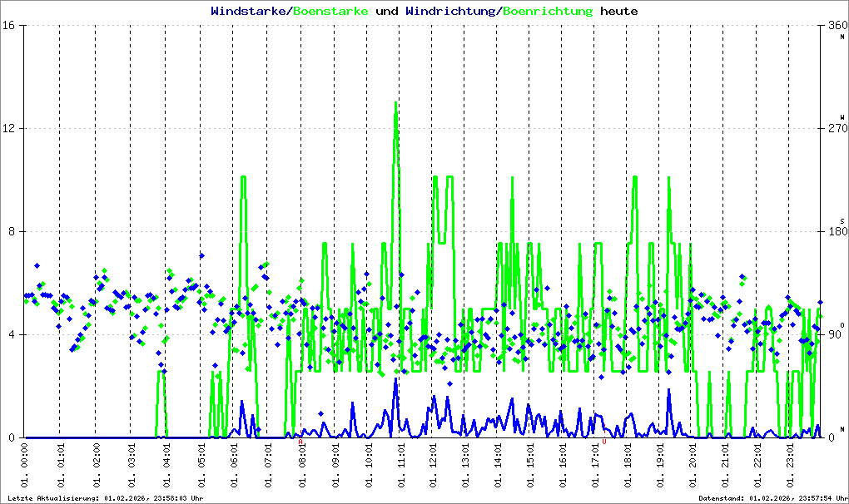Click left axis value 4
The height and width of the screenshot is (504, 849).
tap(12, 334)
